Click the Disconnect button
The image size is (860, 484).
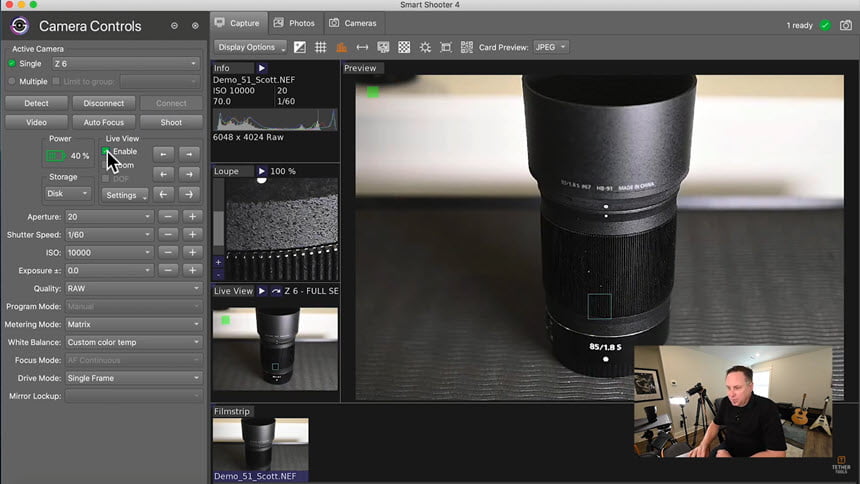pyautogui.click(x=104, y=103)
